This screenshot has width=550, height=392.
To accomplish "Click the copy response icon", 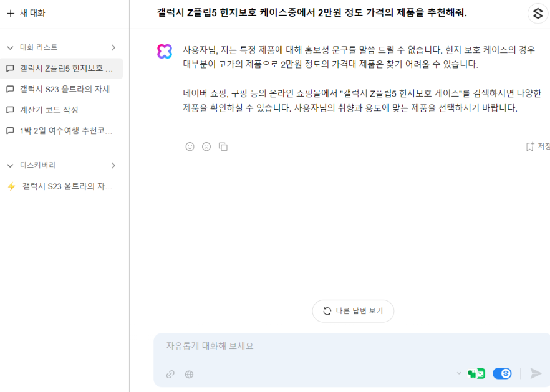I will pyautogui.click(x=223, y=146).
